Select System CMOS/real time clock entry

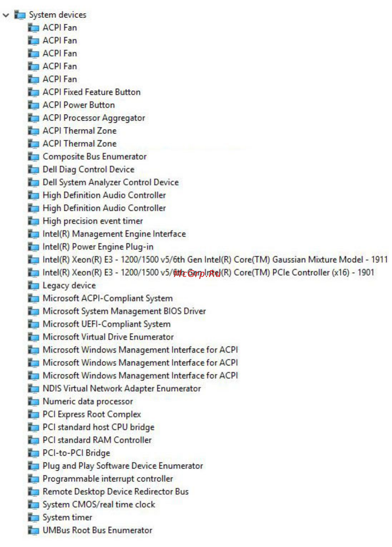99,504
